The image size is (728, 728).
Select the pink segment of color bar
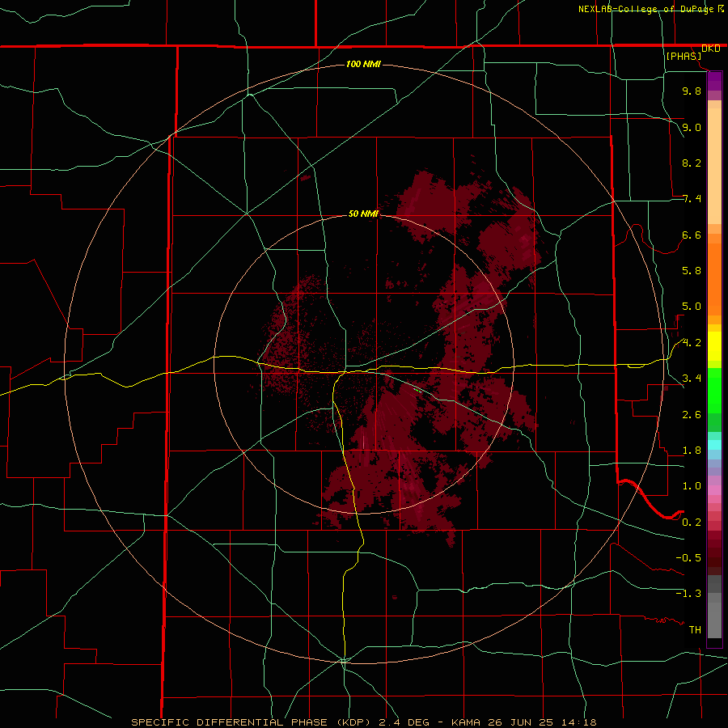click(x=714, y=490)
